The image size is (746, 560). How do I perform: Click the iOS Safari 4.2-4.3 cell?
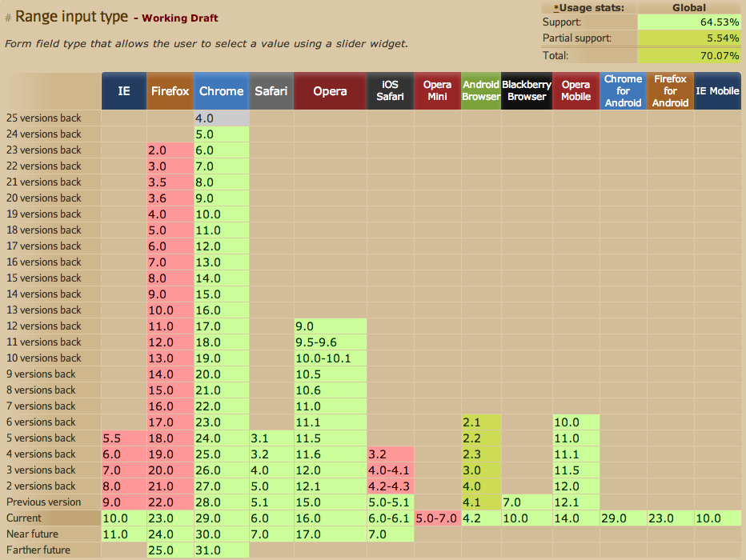pos(390,486)
